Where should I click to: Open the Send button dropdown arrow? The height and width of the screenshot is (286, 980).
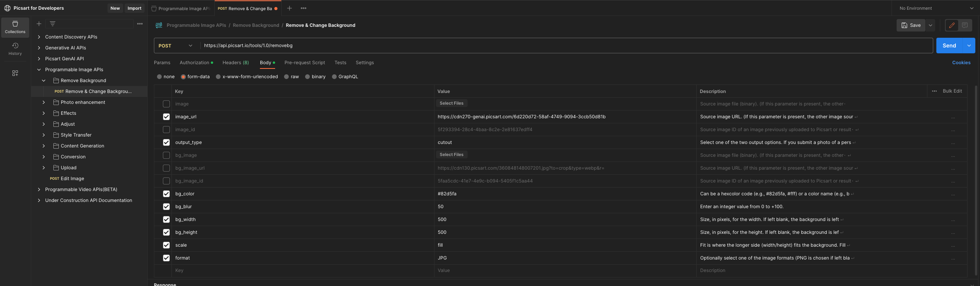[x=969, y=46]
